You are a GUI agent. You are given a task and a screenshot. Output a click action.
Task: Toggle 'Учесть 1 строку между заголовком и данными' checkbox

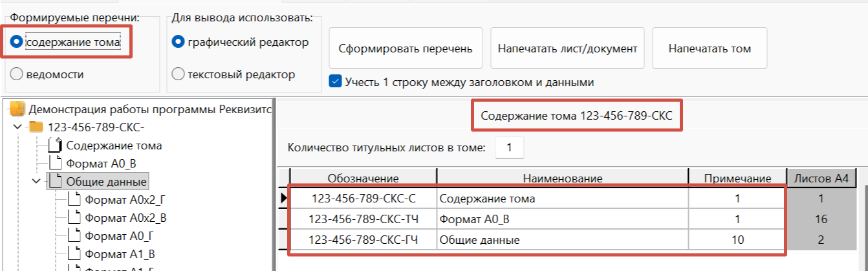(335, 82)
